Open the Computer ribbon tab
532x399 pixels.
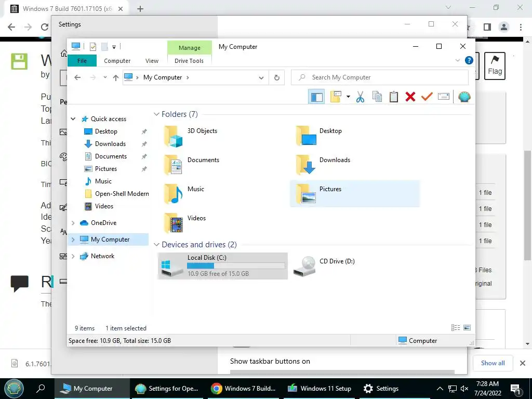coord(117,61)
